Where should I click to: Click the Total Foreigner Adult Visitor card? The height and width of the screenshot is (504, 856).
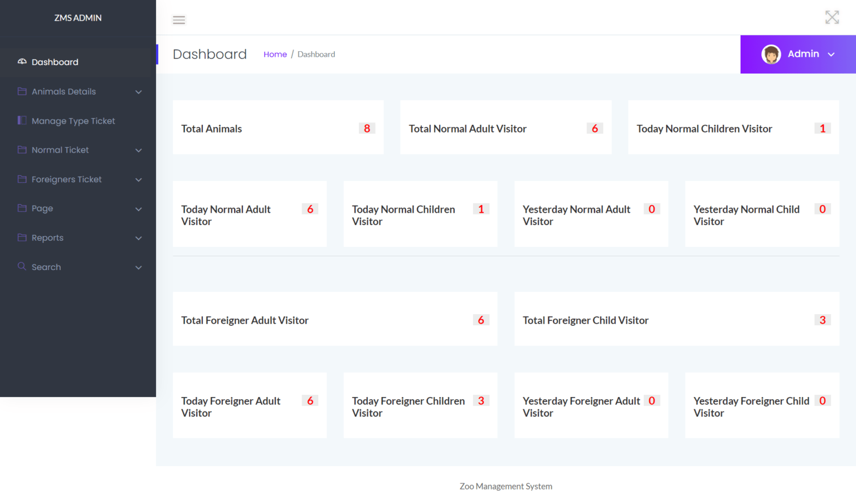click(x=335, y=320)
